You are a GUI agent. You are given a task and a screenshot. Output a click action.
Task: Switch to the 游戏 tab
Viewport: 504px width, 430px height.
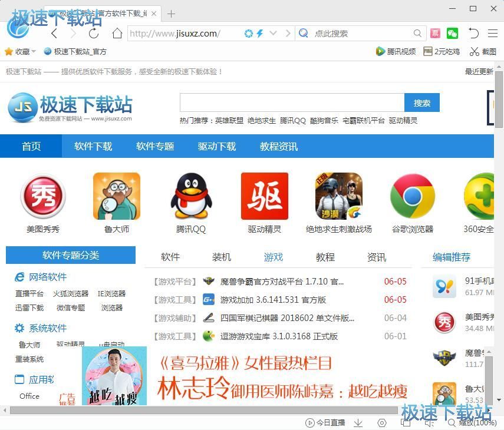(273, 257)
